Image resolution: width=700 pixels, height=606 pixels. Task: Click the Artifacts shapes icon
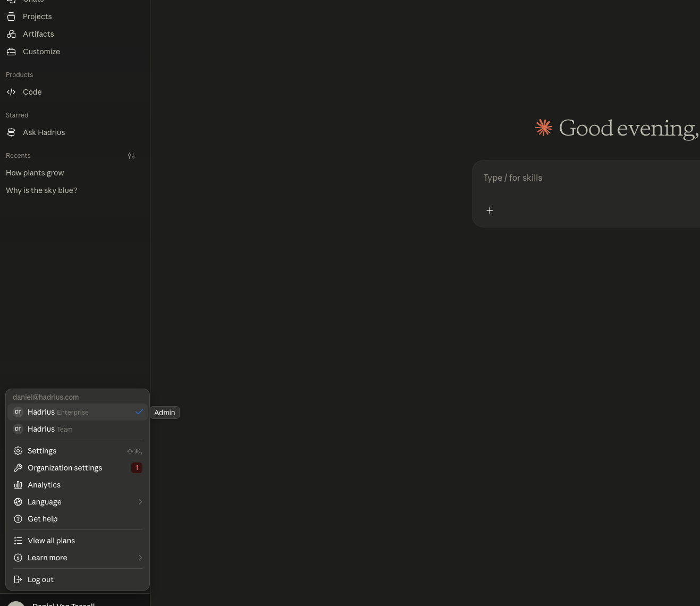[x=11, y=34]
